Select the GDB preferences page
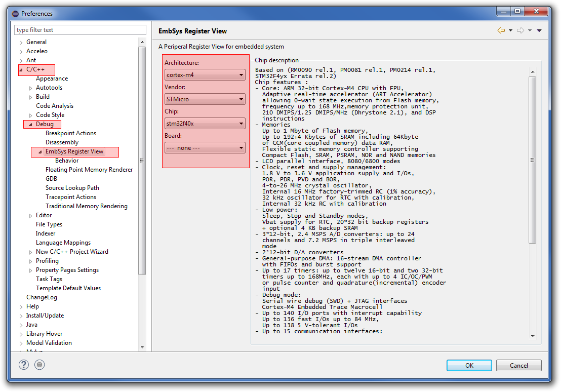The width and height of the screenshot is (561, 392). pos(51,179)
